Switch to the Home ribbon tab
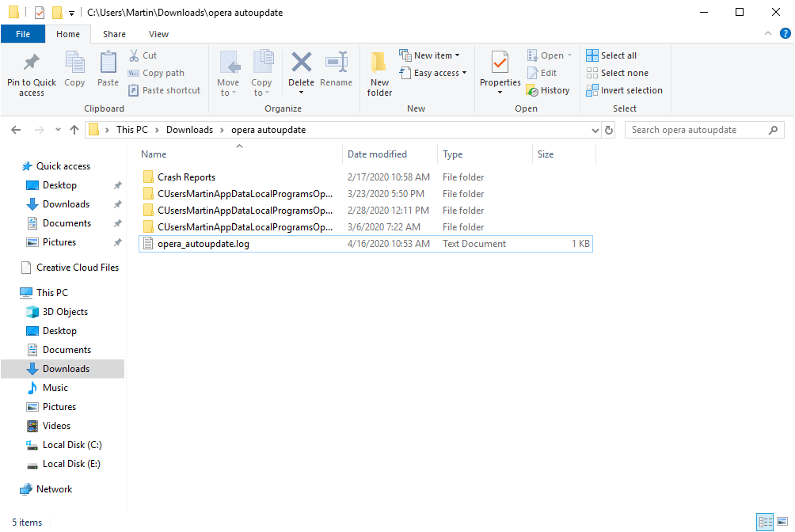 [68, 34]
